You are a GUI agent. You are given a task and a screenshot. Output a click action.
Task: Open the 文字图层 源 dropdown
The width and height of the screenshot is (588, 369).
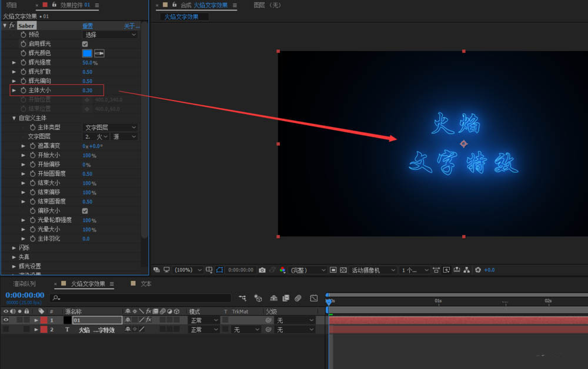[x=125, y=137]
